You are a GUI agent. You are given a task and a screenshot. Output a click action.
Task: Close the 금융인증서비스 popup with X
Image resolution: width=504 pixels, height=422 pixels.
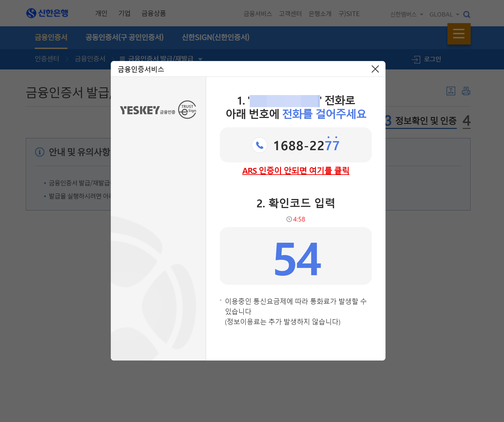point(375,69)
